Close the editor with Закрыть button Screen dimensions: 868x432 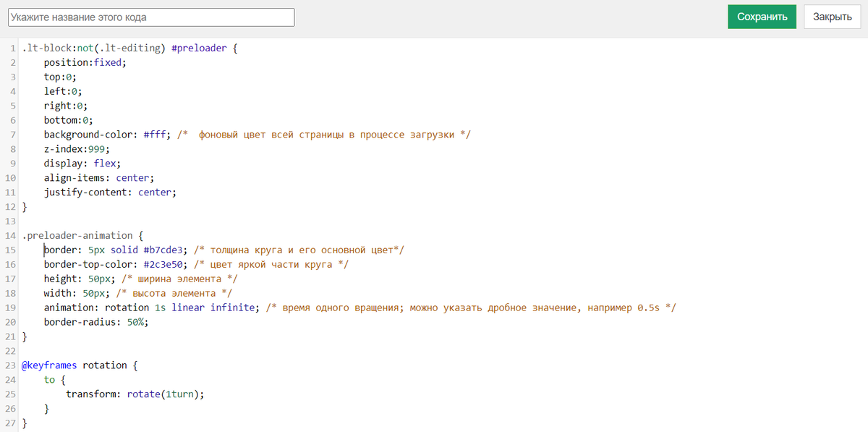(x=832, y=17)
